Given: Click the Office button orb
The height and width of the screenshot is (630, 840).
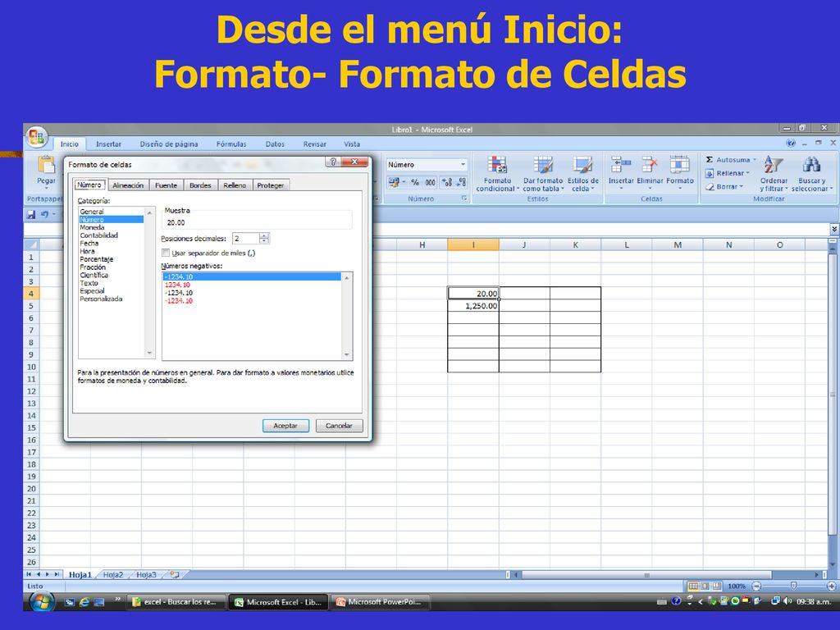Looking at the screenshot, I should (x=36, y=138).
